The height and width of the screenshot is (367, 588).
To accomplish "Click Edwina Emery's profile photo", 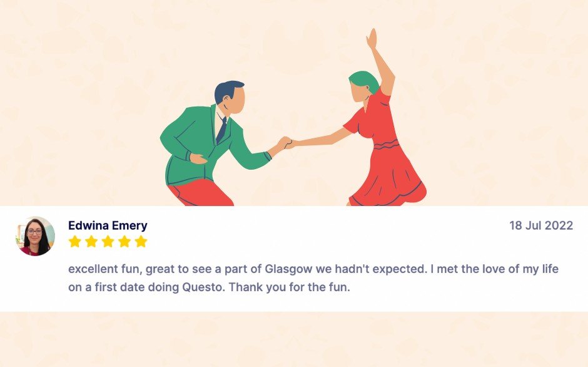I will pos(36,236).
